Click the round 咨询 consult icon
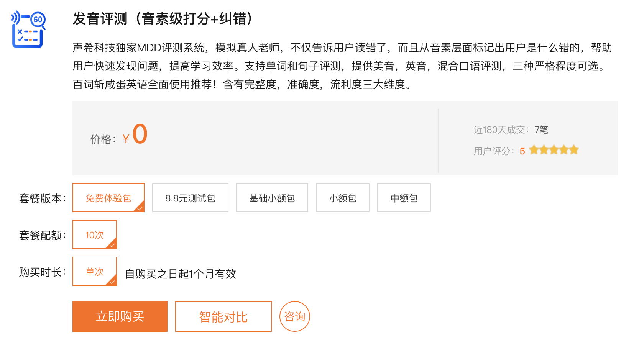Image resolution: width=644 pixels, height=344 pixels. (294, 316)
